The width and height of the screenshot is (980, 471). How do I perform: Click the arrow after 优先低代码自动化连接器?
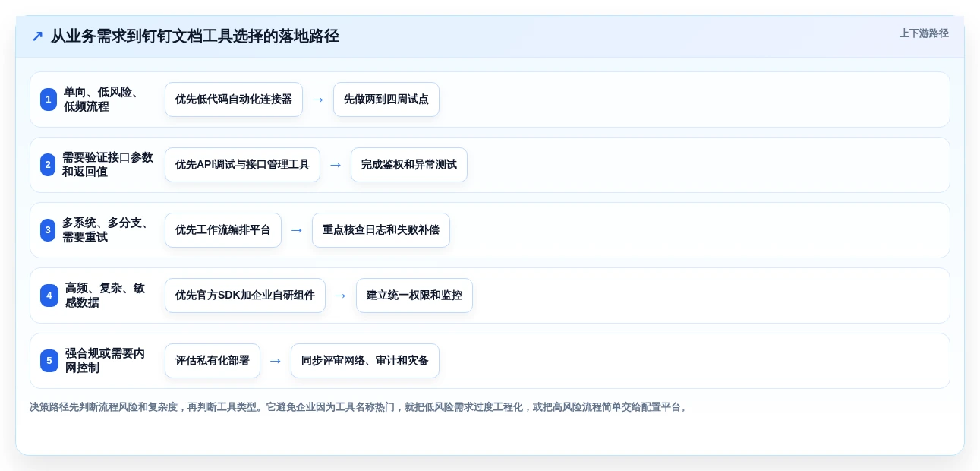(318, 100)
